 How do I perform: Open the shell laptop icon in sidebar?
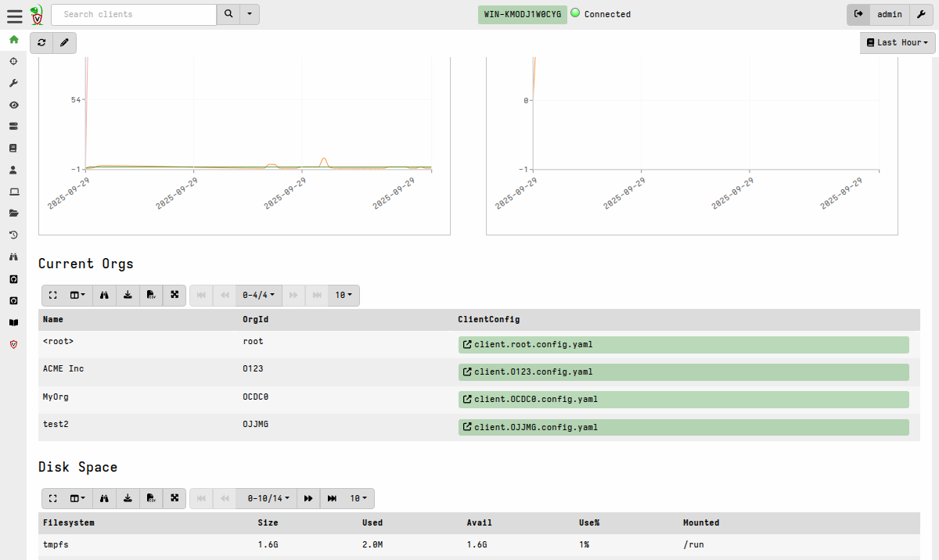(13, 192)
